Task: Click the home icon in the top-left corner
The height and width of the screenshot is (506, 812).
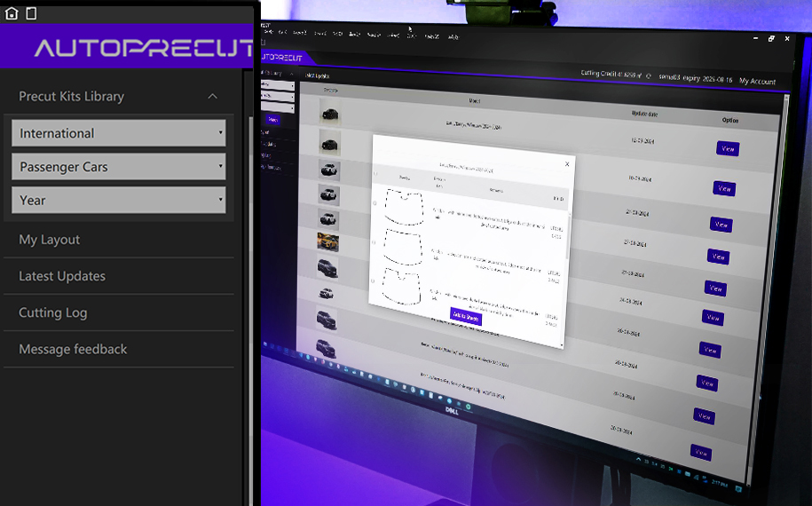Action: (x=12, y=13)
